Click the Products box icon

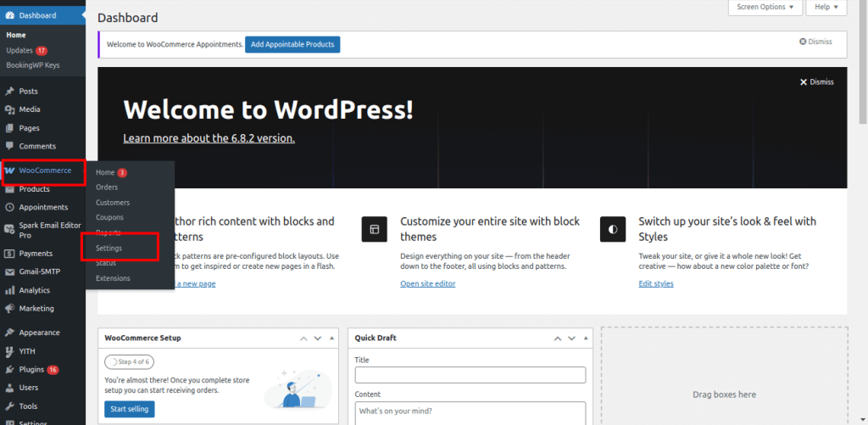point(9,189)
